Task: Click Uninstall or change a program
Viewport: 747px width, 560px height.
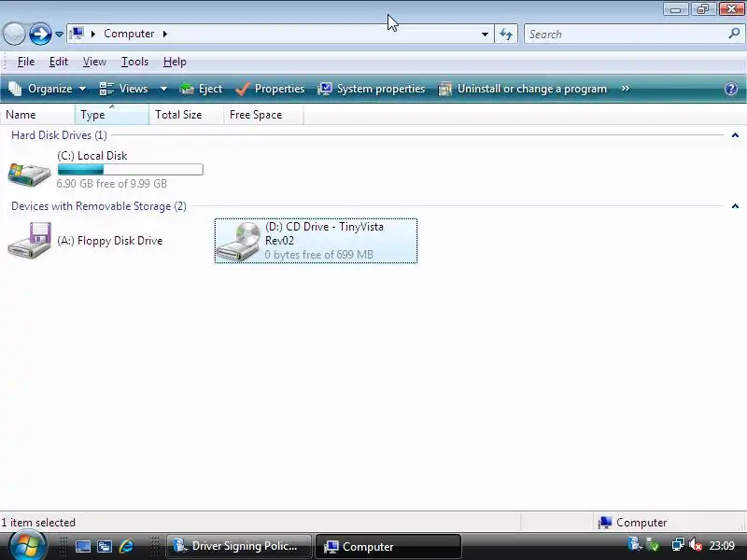Action: (523, 89)
